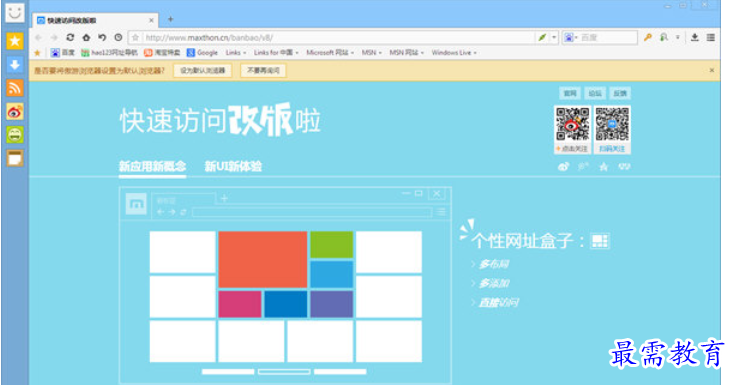Go back with the back arrow
Screen dimensions: 733x385
pos(38,37)
